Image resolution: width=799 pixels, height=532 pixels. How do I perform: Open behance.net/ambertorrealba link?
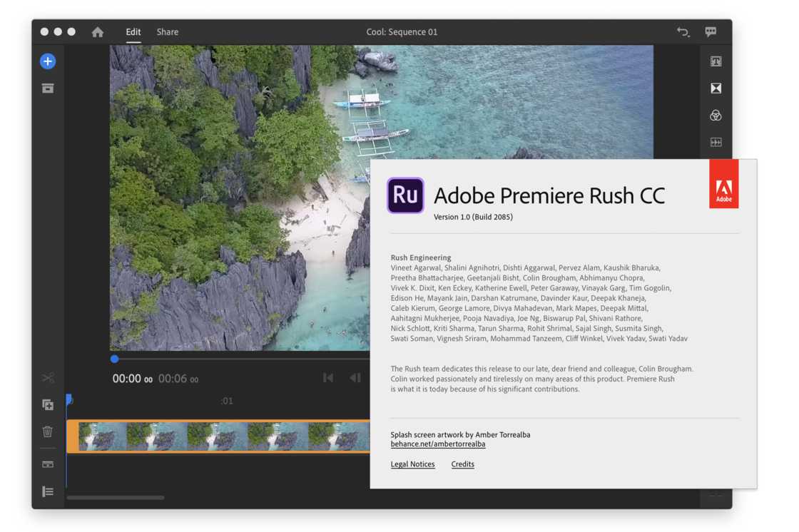point(438,444)
